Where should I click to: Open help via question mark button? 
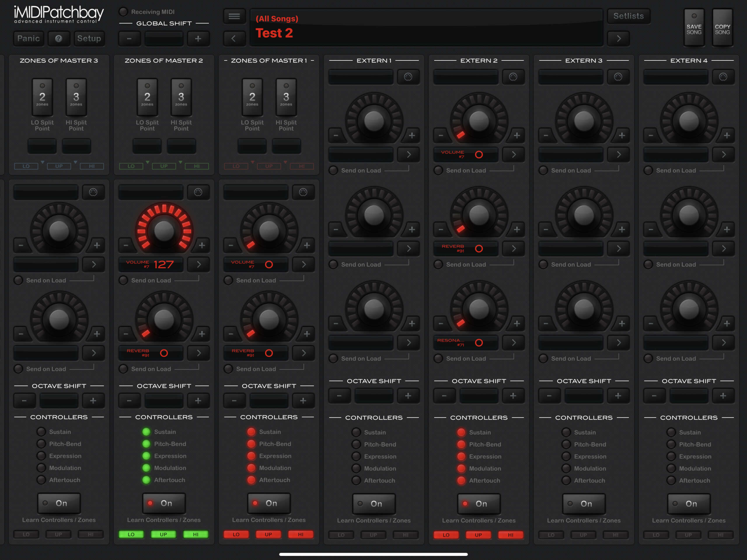(59, 39)
